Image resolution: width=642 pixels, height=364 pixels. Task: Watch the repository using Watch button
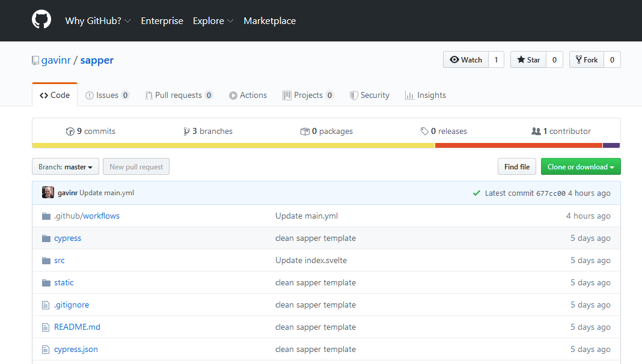466,59
